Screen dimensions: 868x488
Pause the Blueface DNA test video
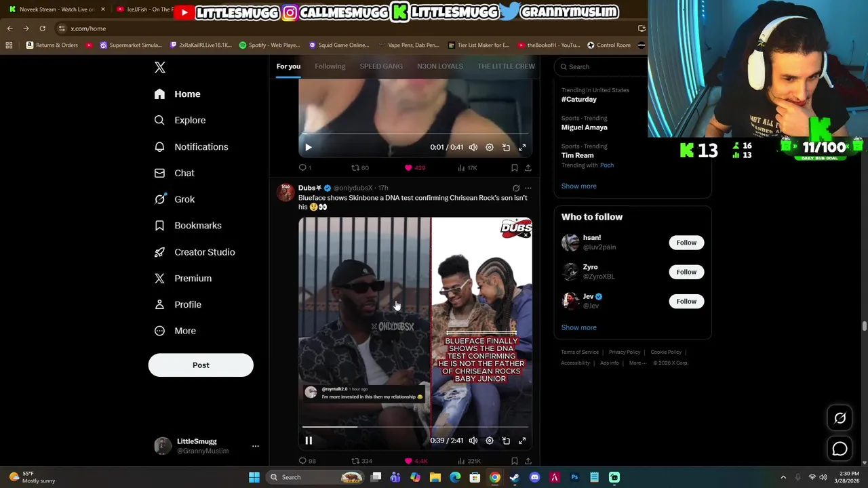[309, 441]
